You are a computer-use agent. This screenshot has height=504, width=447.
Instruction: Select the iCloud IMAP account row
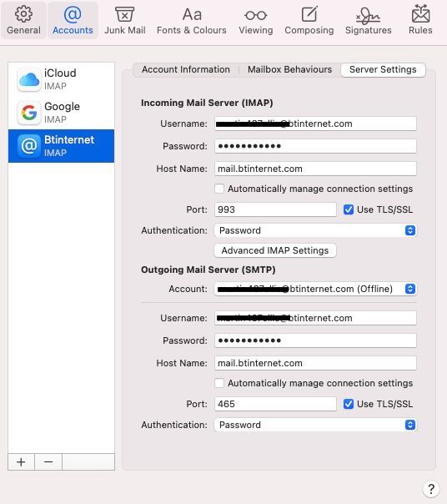[x=61, y=79]
